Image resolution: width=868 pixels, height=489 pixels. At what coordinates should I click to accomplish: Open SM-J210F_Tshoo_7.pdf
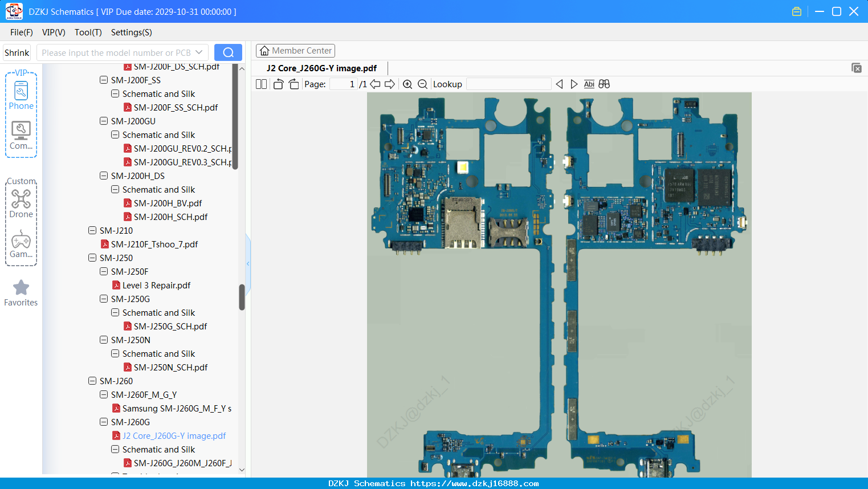[x=149, y=244]
